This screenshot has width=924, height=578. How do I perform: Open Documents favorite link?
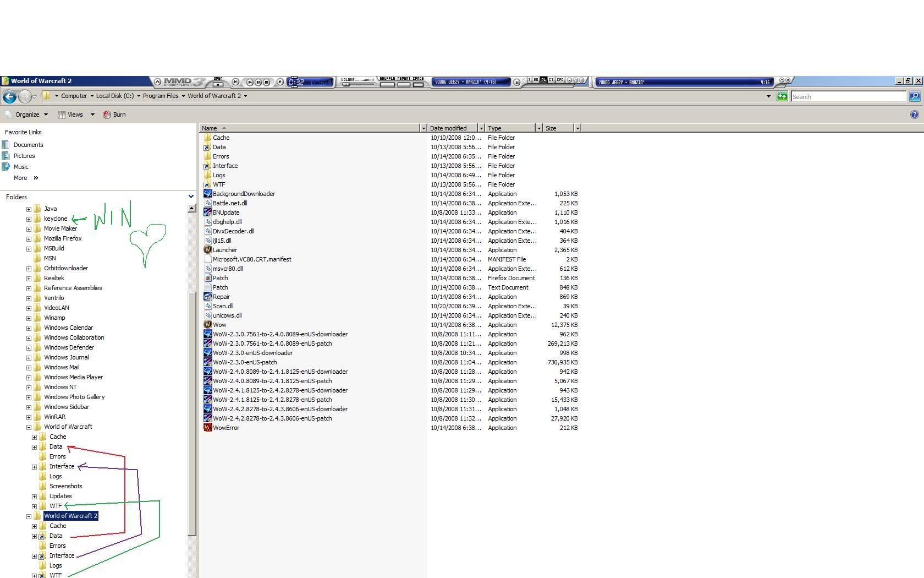(28, 145)
